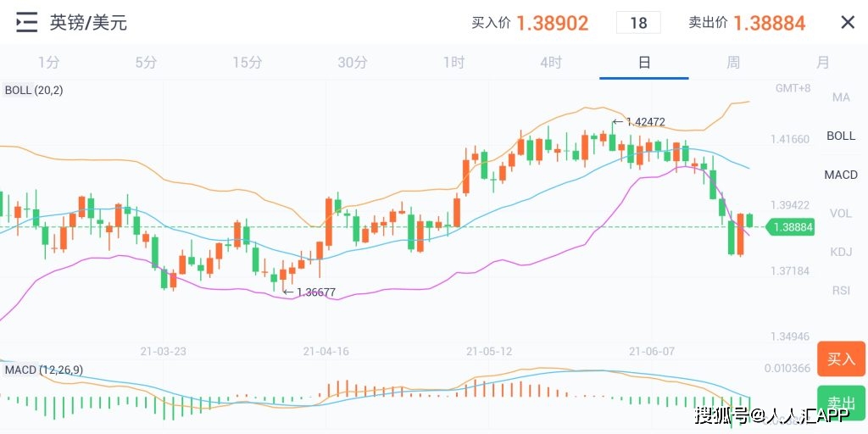Close the chart with the X icon
Image resolution: width=868 pixels, height=434 pixels.
tap(848, 23)
